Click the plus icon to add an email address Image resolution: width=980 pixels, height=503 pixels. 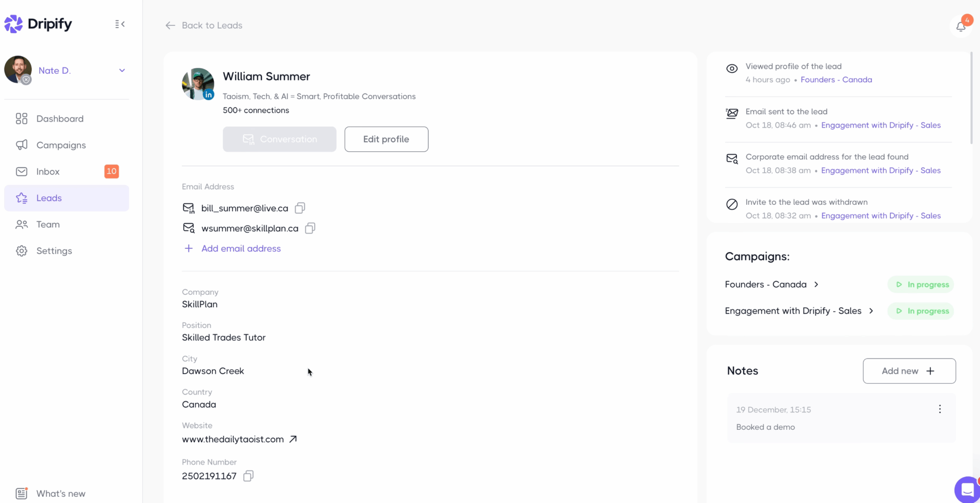[x=189, y=248]
